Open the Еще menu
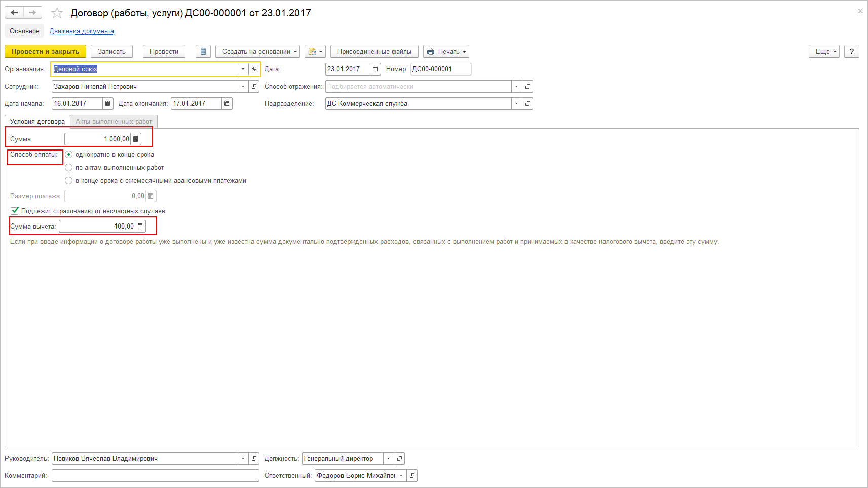868x488 pixels. [x=824, y=51]
